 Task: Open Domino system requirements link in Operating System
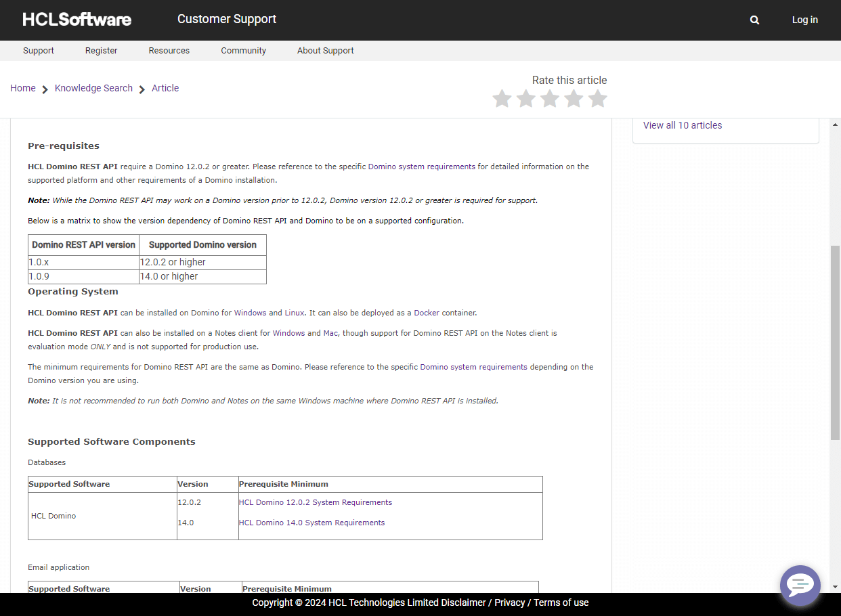(x=474, y=367)
